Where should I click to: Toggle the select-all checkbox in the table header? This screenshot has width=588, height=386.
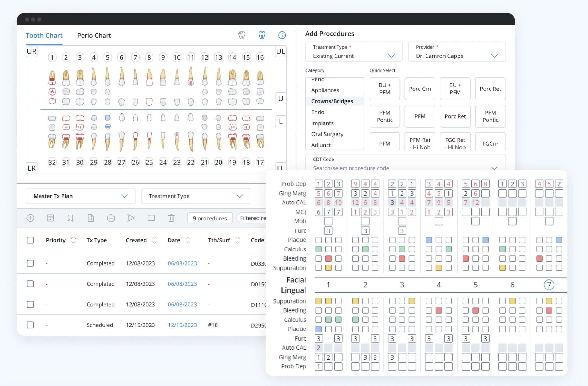coord(30,240)
